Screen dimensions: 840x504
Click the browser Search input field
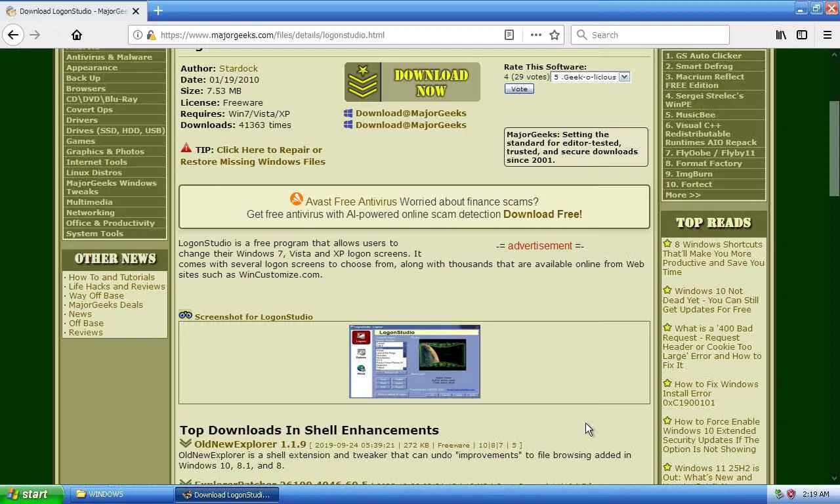[650, 35]
